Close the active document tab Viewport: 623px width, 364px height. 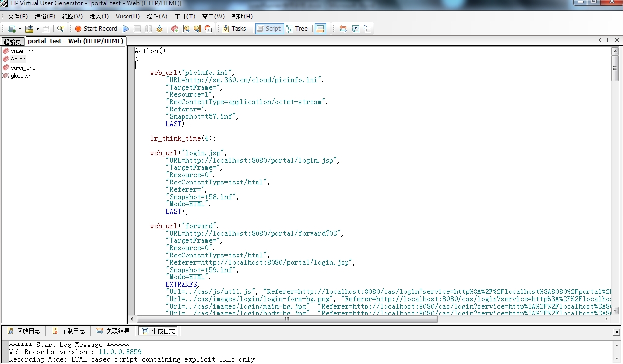[617, 40]
